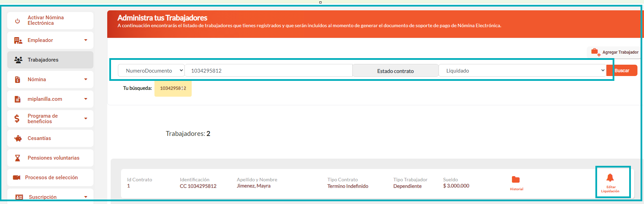Click the Agregar Trabajador briefcase icon
644x204 pixels.
tap(595, 52)
